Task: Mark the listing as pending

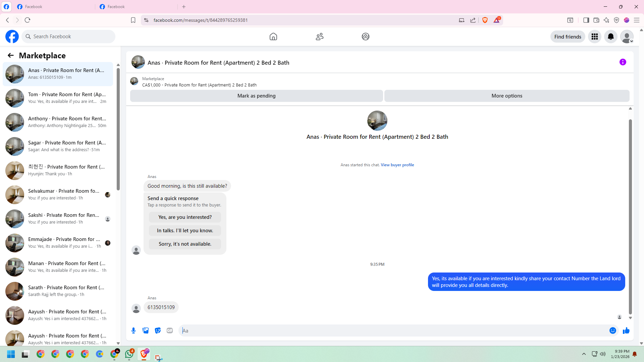Action: (x=256, y=96)
